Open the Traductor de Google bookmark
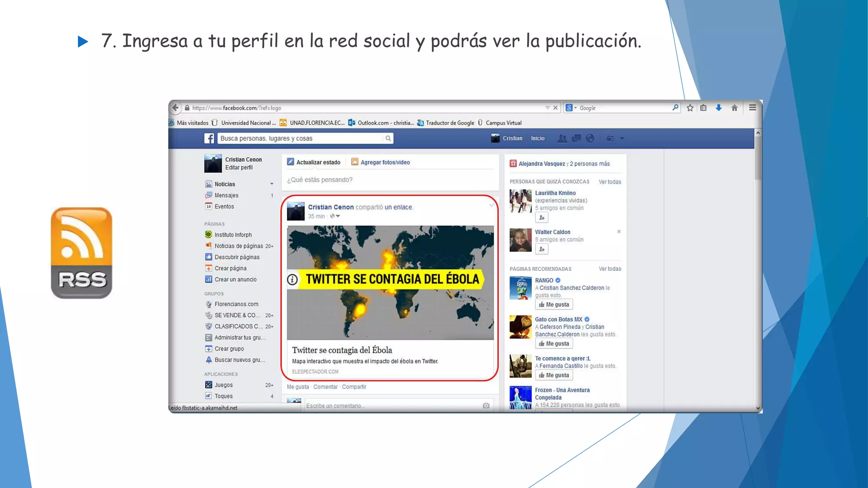 (445, 123)
